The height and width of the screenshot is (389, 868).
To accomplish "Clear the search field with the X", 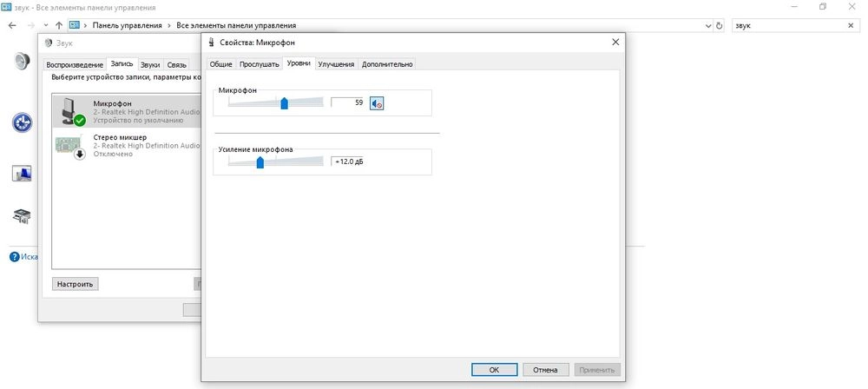I will (851, 25).
